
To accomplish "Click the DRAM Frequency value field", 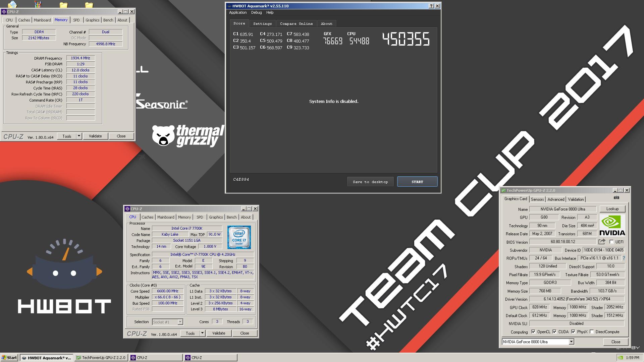I will click(80, 58).
